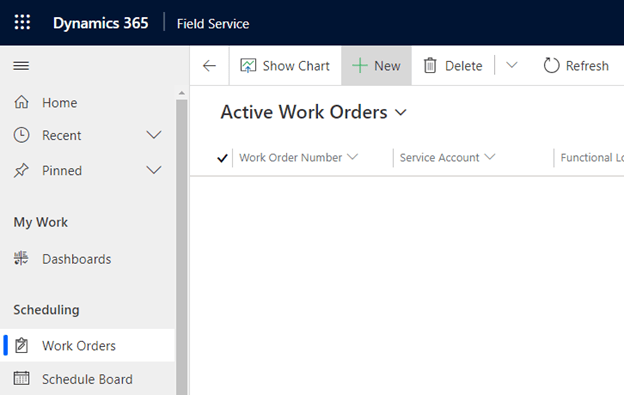The height and width of the screenshot is (395, 624).
Task: Click the Recent clock icon
Action: coord(21,135)
